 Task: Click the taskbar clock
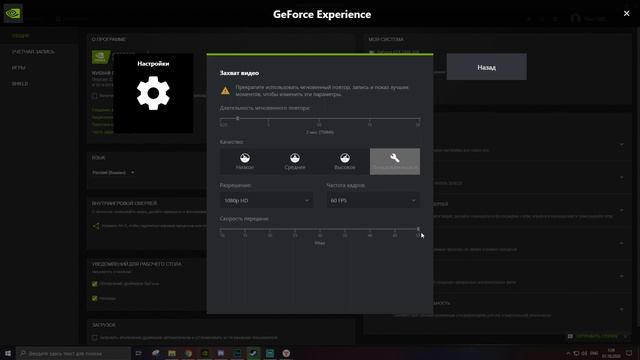click(x=611, y=353)
